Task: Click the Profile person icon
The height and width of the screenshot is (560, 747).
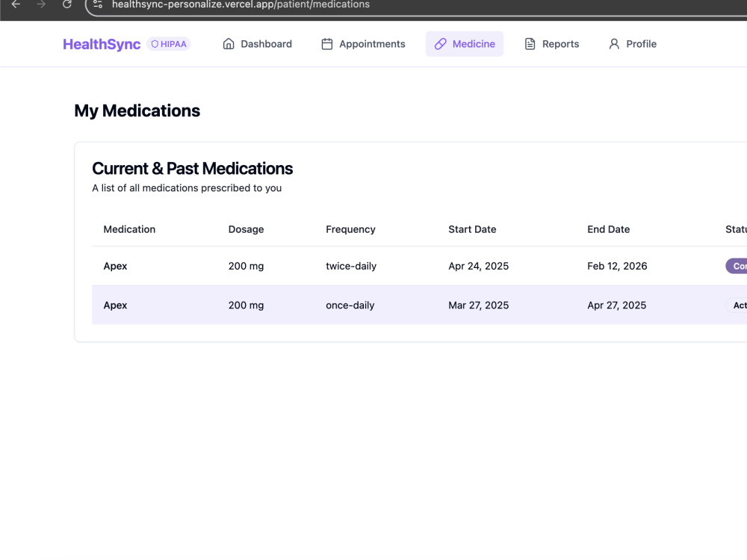Action: [614, 44]
